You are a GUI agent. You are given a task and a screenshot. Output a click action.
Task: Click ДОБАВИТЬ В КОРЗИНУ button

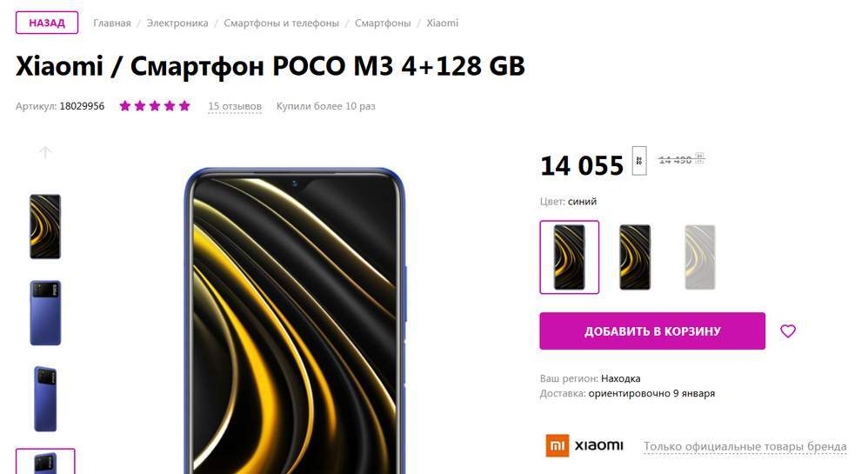click(x=652, y=331)
